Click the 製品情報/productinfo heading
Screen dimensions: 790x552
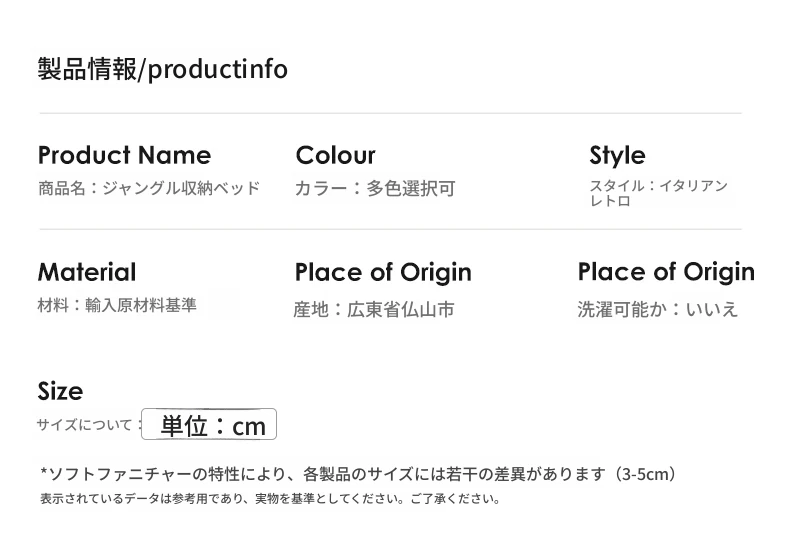[x=162, y=69]
